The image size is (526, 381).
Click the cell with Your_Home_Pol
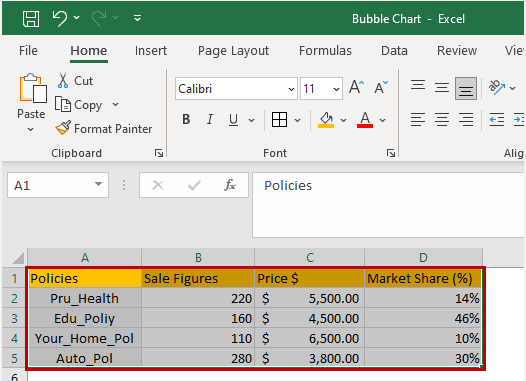pyautogui.click(x=85, y=338)
